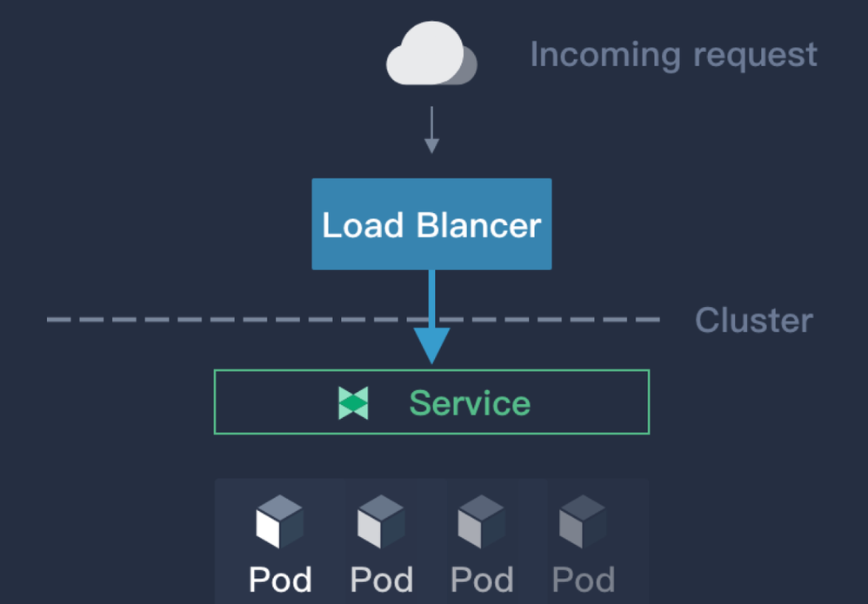
Task: Click the Cluster label
Action: [753, 321]
